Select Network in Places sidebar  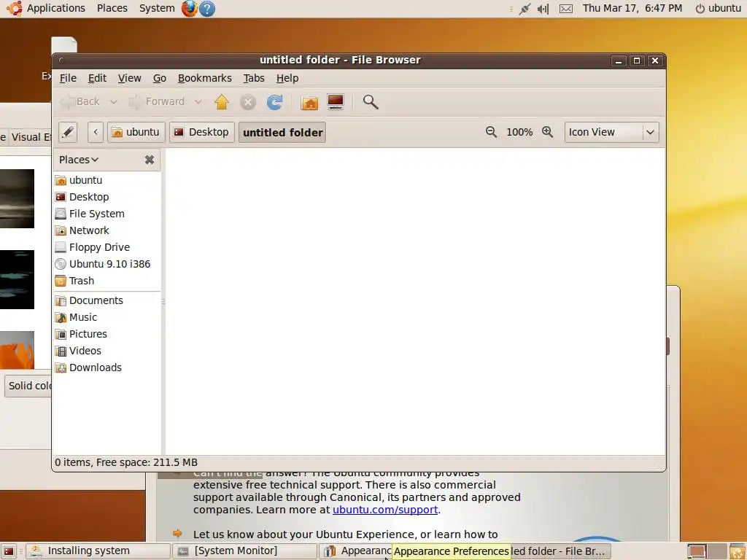(x=107, y=230)
